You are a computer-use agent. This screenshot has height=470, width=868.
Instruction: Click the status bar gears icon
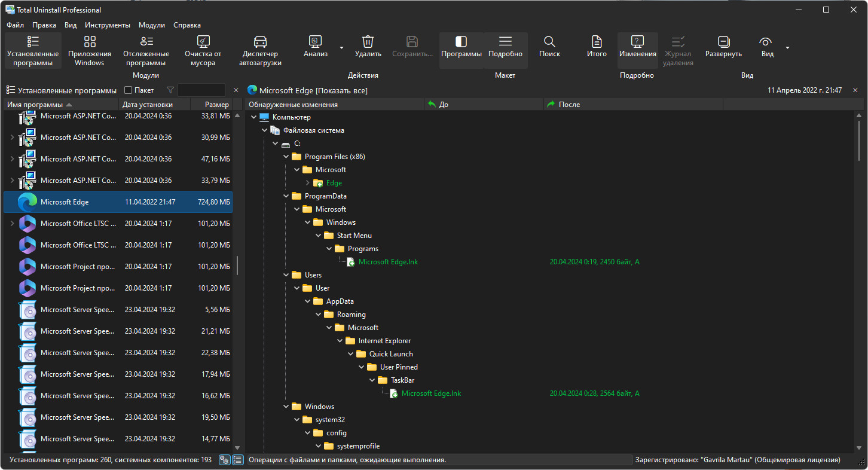(224, 460)
